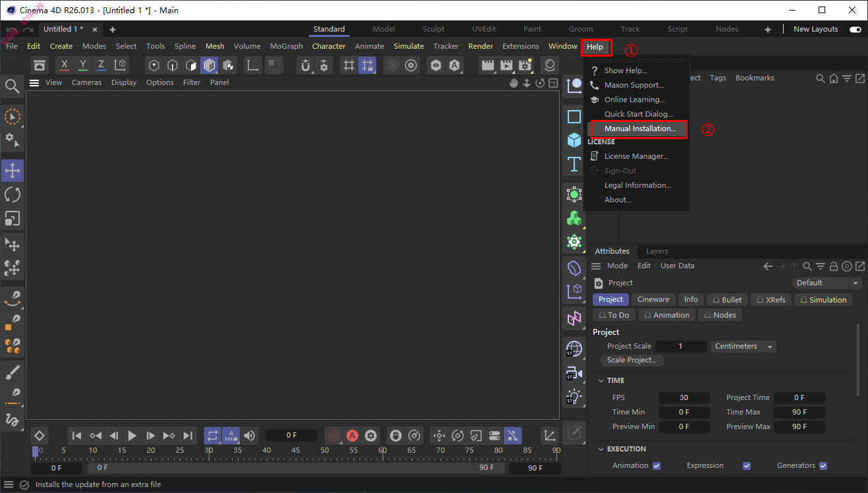Screen dimensions: 868x493
Task: Click the FPS value field
Action: tap(684, 397)
